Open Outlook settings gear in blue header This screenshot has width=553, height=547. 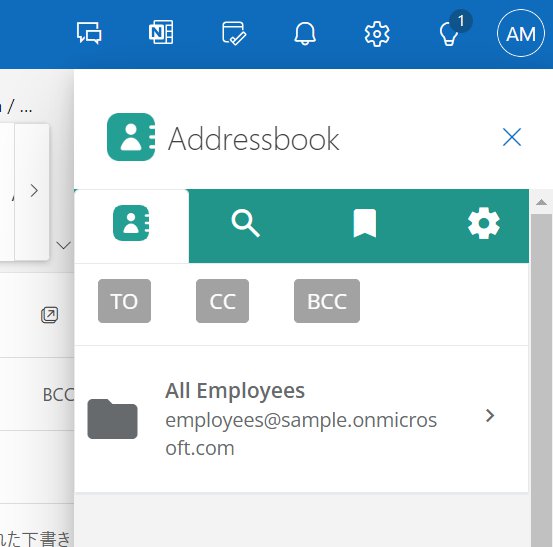click(x=377, y=34)
